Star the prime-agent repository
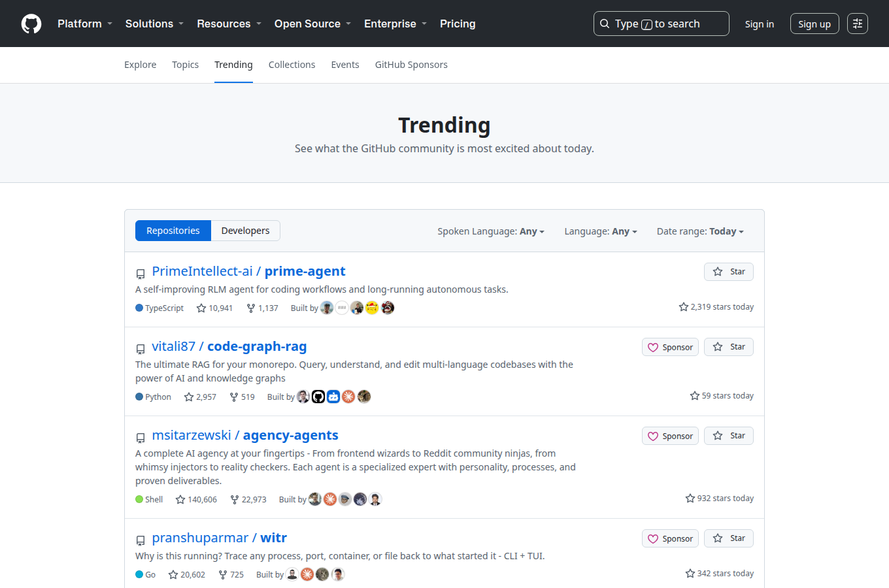The height and width of the screenshot is (588, 889). [x=729, y=272]
